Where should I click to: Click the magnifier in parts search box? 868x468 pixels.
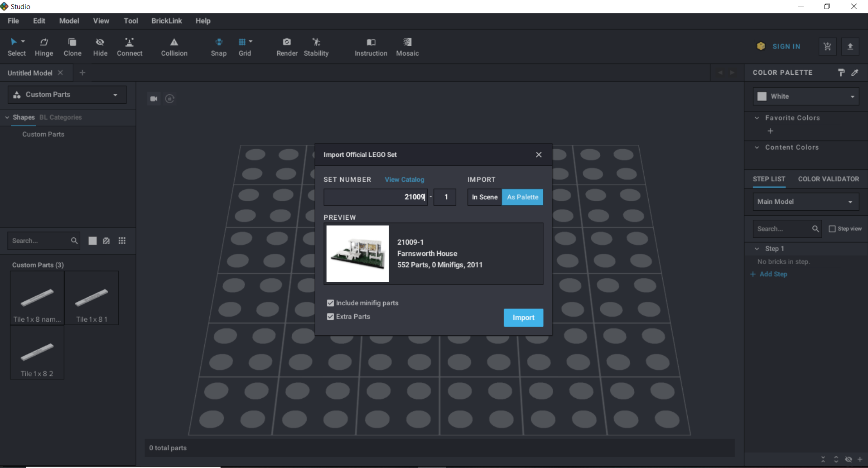click(74, 241)
